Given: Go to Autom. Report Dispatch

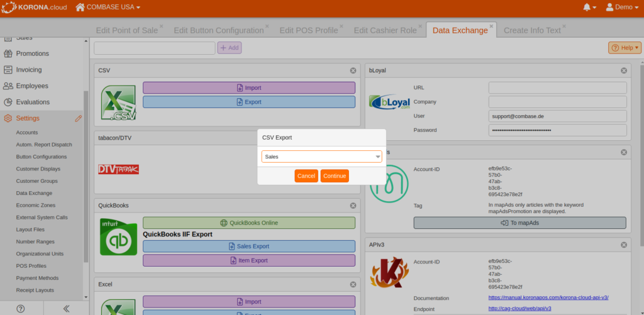Looking at the screenshot, I should pos(44,145).
